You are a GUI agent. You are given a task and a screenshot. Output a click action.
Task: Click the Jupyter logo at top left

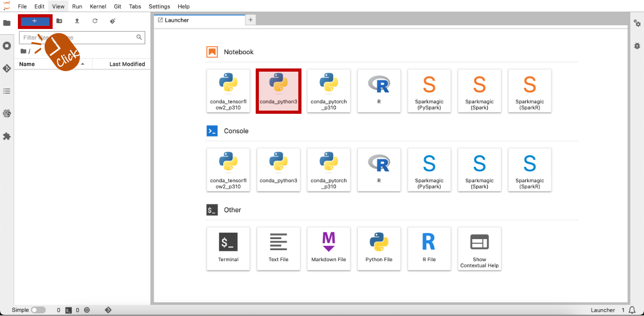7,6
